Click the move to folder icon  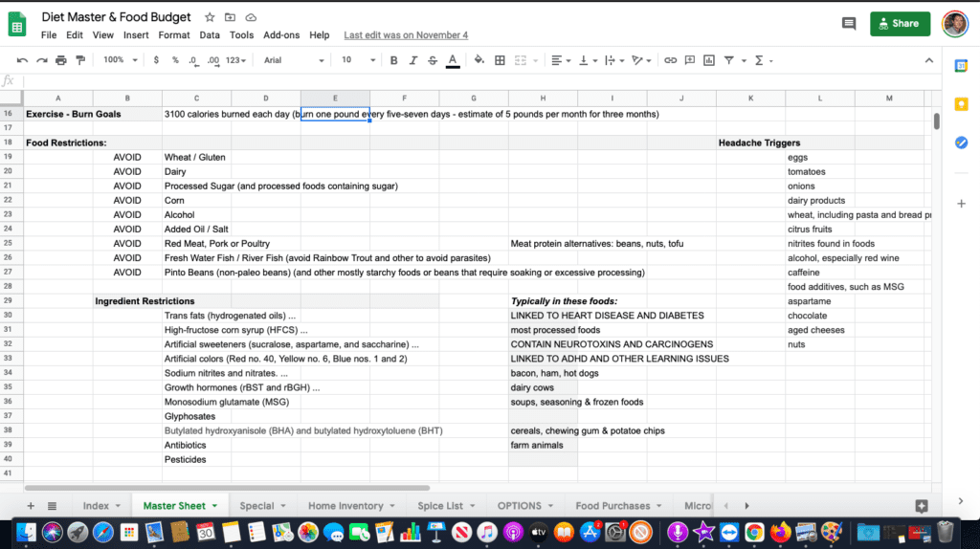pyautogui.click(x=230, y=17)
